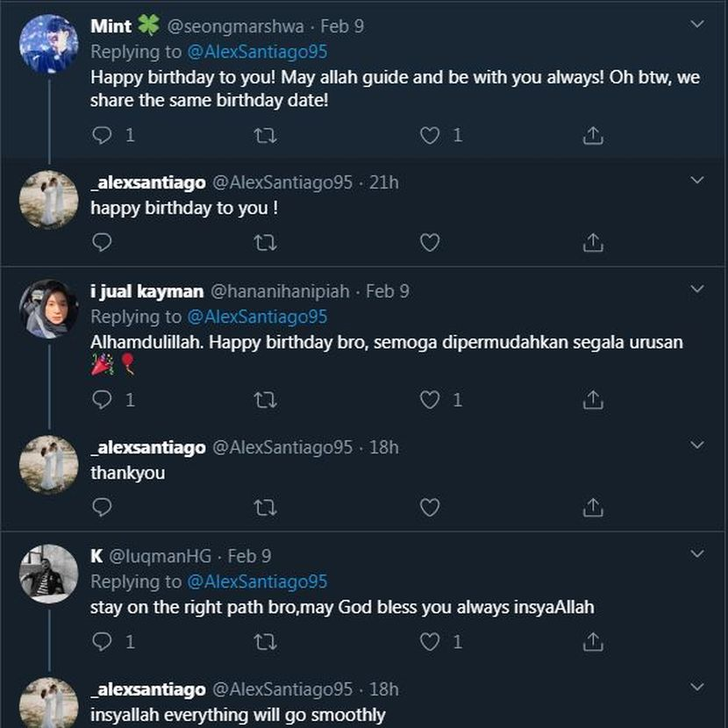
Task: Open @AlexSantiago95 mention in K's reply
Action: (x=257, y=581)
